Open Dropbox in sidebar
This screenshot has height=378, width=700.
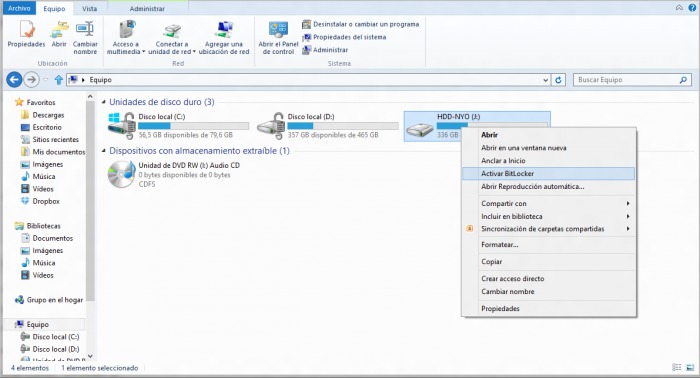[40, 201]
